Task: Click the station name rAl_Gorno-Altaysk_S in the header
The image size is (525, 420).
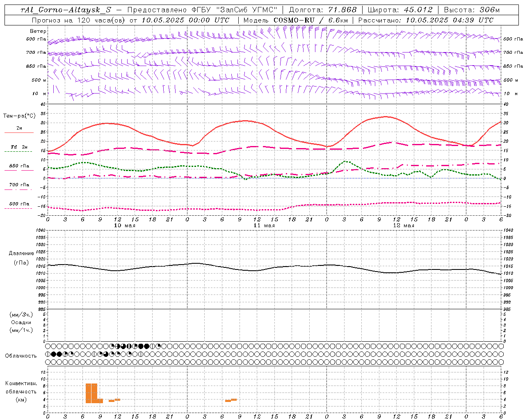Action: pos(66,10)
